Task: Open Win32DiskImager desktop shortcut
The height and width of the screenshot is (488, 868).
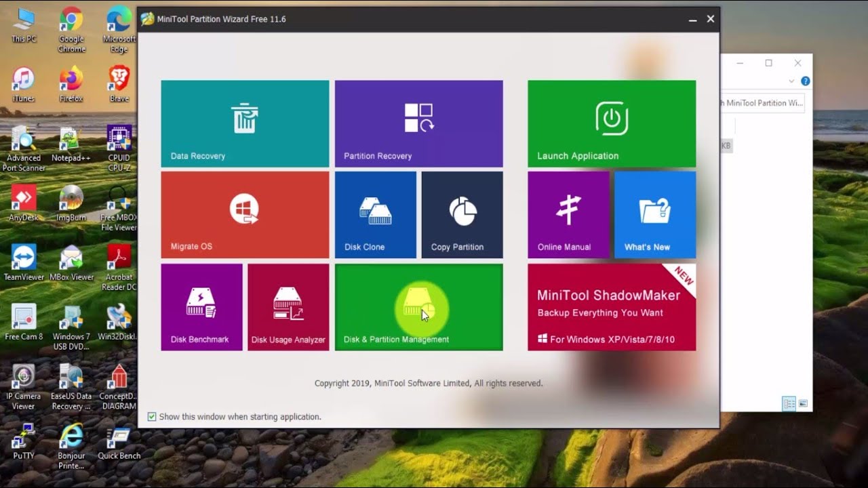Action: [119, 323]
